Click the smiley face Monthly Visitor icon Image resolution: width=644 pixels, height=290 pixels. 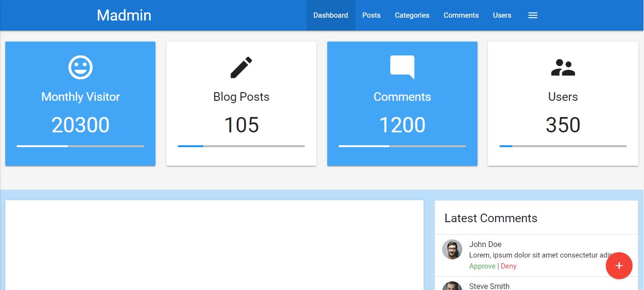80,67
